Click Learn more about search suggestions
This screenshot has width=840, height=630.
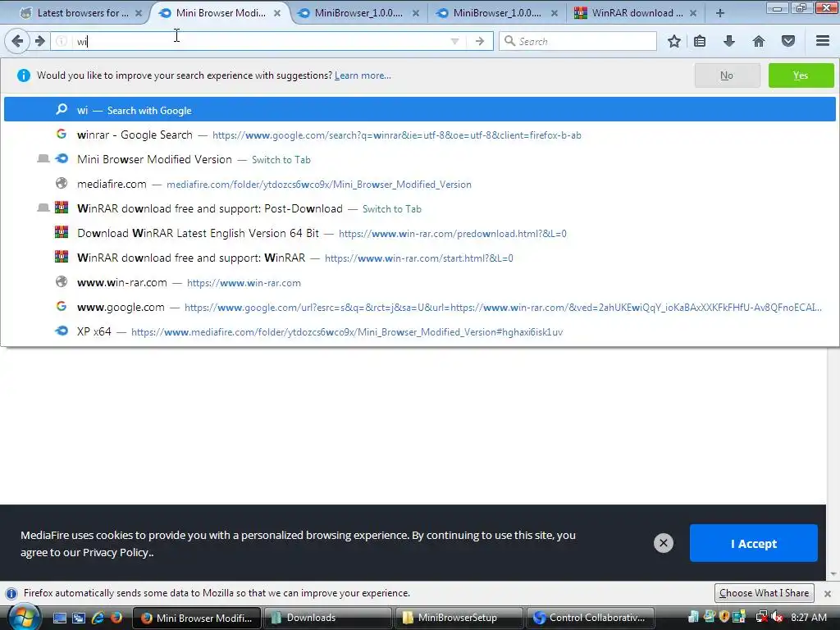point(363,75)
